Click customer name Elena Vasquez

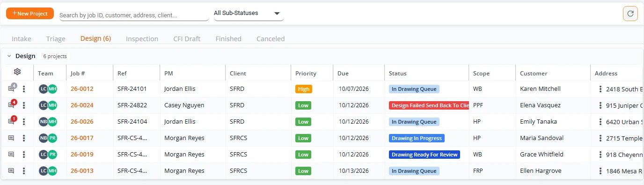pyautogui.click(x=540, y=105)
